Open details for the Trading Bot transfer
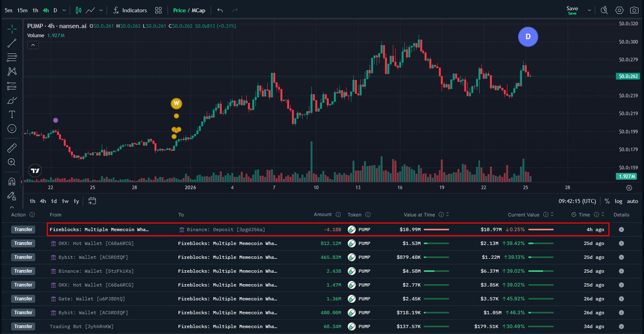This screenshot has height=334, width=644. click(x=621, y=326)
